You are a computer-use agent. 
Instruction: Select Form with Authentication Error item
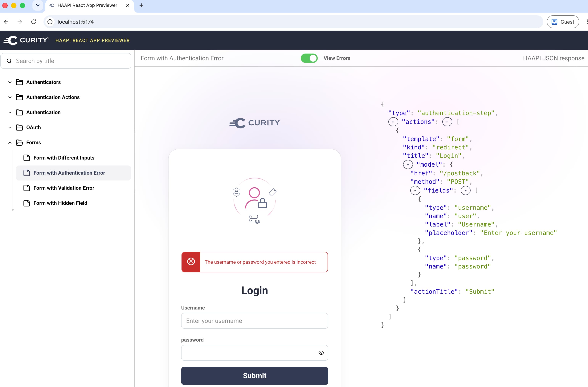click(x=74, y=173)
